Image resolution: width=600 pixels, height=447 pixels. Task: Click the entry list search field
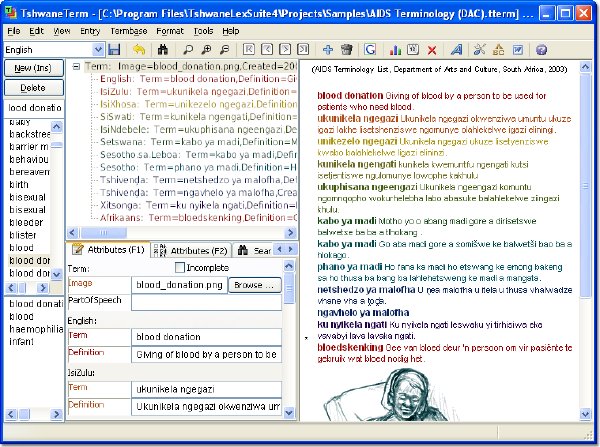coord(34,108)
